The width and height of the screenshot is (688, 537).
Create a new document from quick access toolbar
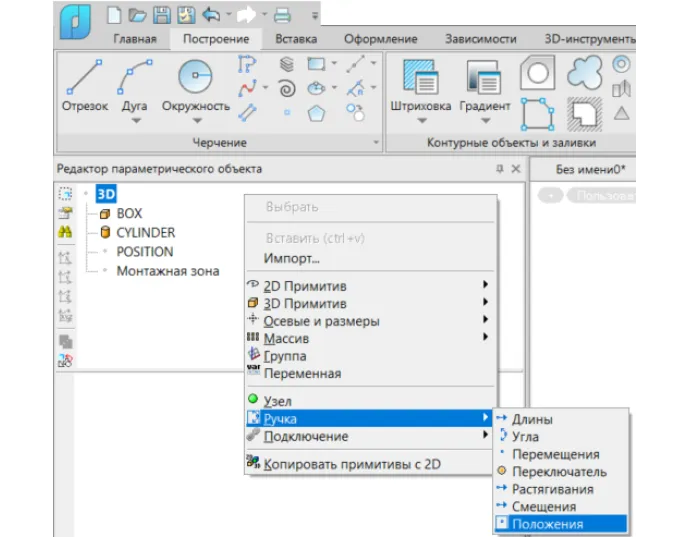point(114,15)
